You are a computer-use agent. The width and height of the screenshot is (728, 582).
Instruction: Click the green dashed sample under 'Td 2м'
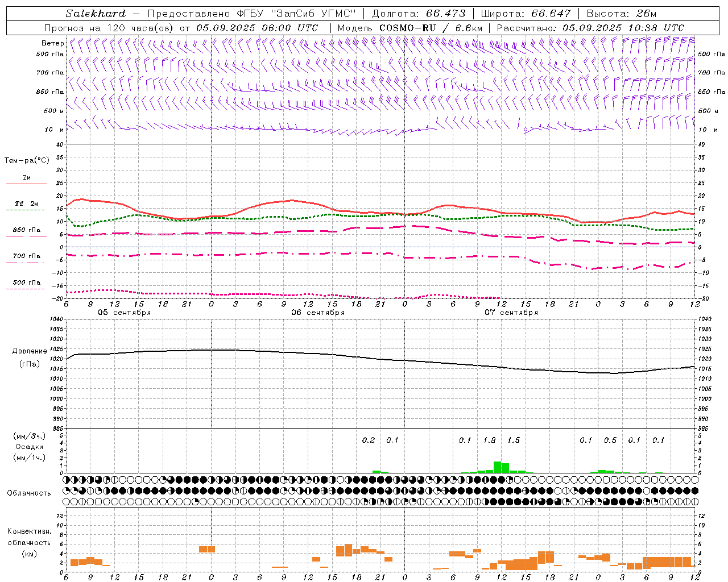(25, 210)
